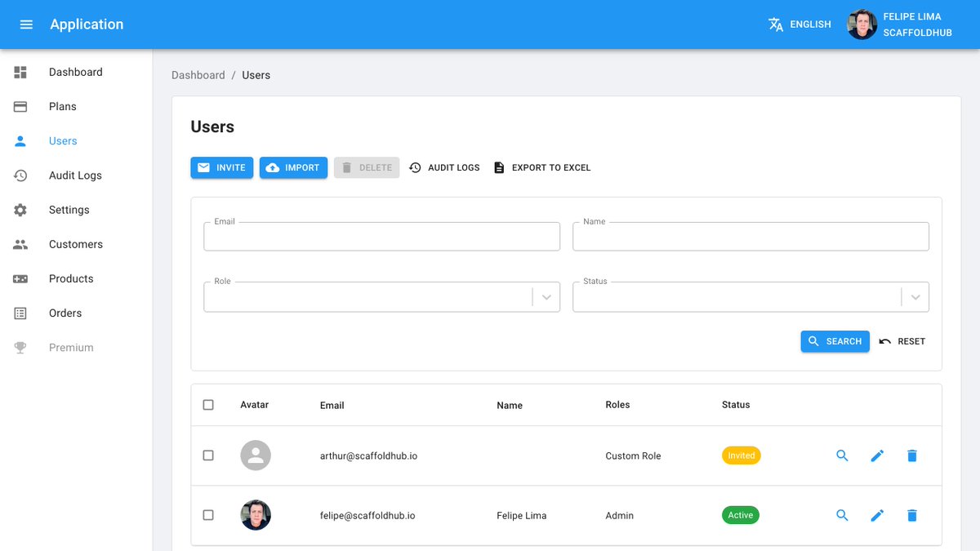The width and height of the screenshot is (980, 551).
Task: Click the Email column header
Action: click(x=332, y=405)
